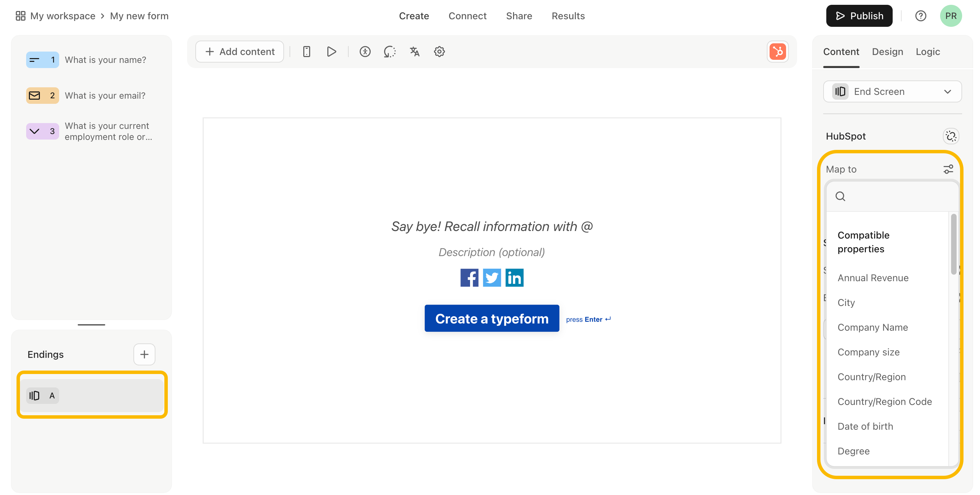Click the mobile preview icon
The width and height of the screenshot is (980, 495).
pos(307,52)
